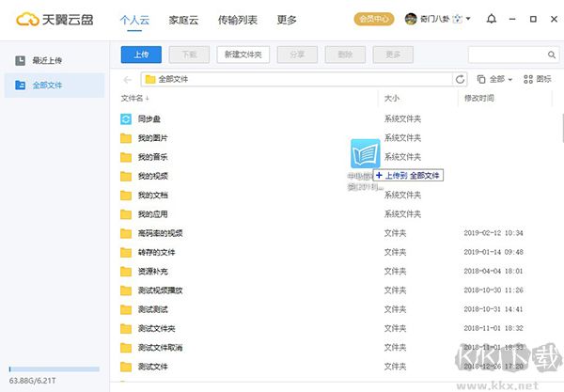The height and width of the screenshot is (392, 564).
Task: Click the 我的文档 folder icon
Action: click(126, 196)
